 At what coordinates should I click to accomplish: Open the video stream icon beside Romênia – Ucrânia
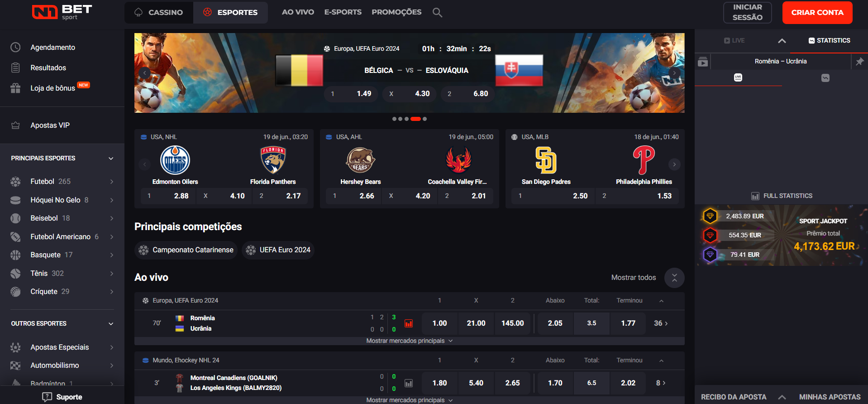(x=703, y=61)
